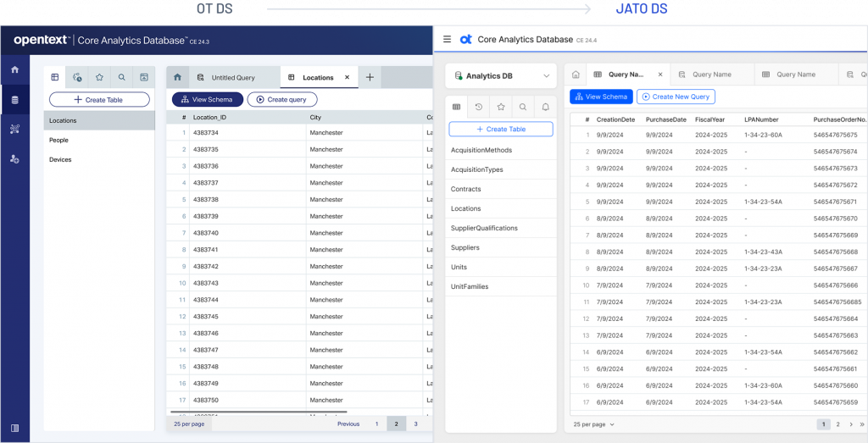Image resolution: width=868 pixels, height=443 pixels.
Task: Select the database icon in dark sidebar
Action: tap(14, 100)
